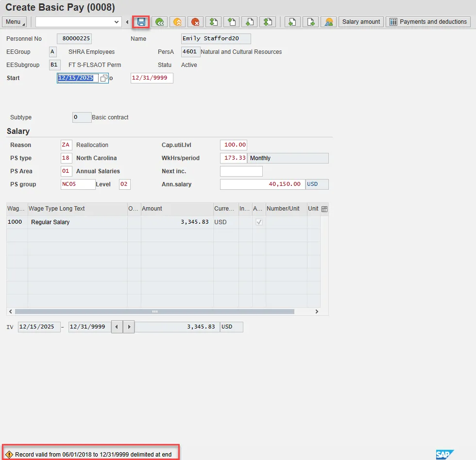Click the landscape overview icon in toolbar
Image resolution: width=476 pixels, height=460 pixels.
coord(328,22)
